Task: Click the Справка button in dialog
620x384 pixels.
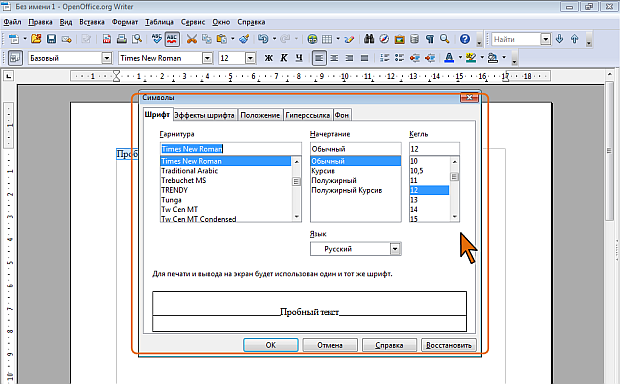Action: pos(389,345)
